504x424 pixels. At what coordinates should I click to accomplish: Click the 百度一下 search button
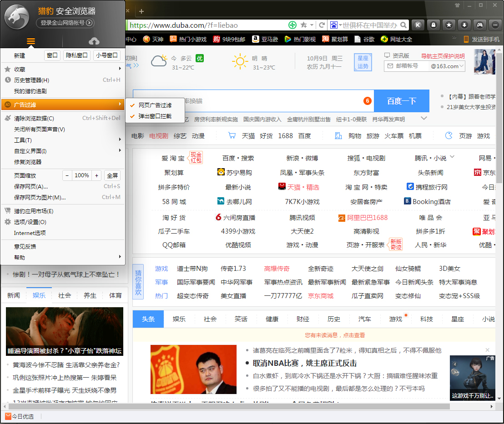tap(401, 101)
